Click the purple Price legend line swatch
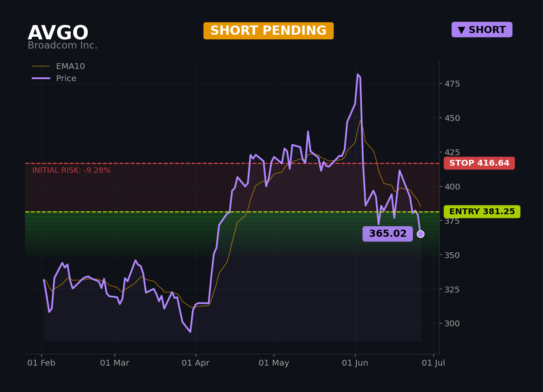This screenshot has height=392, width=543. (x=41, y=79)
